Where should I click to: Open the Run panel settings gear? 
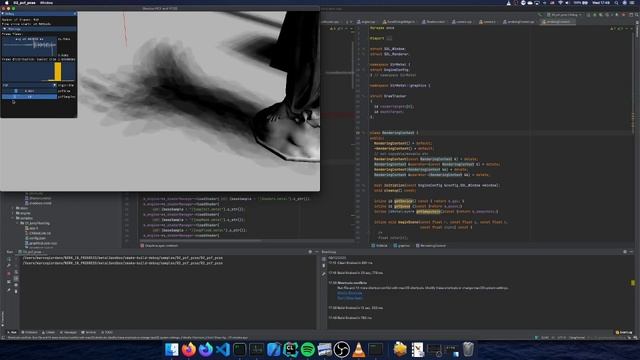pos(310,252)
